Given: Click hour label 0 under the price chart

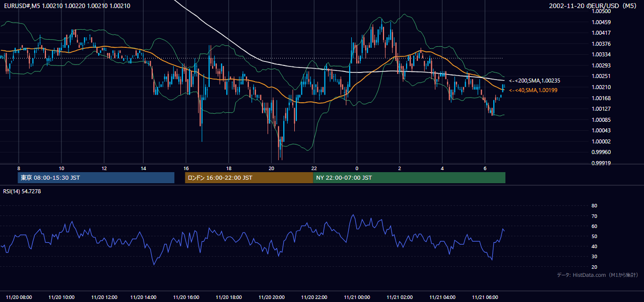Looking at the screenshot, I should click(357, 168).
